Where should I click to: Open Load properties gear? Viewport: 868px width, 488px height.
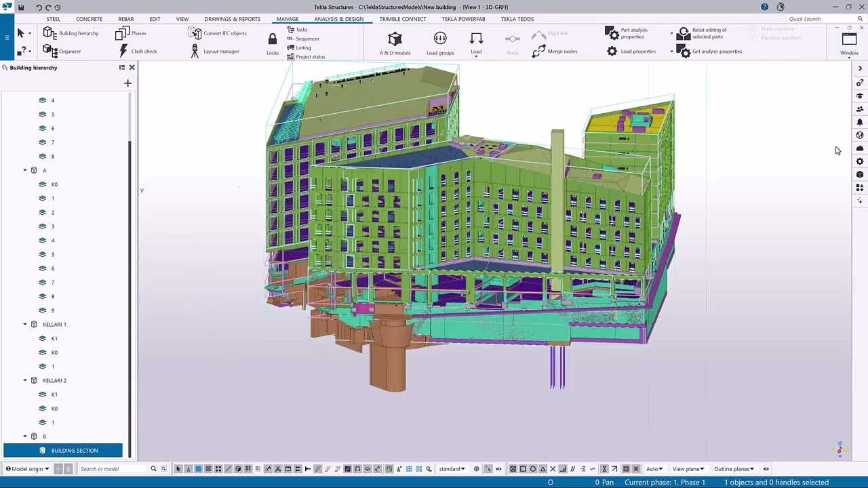tap(612, 51)
